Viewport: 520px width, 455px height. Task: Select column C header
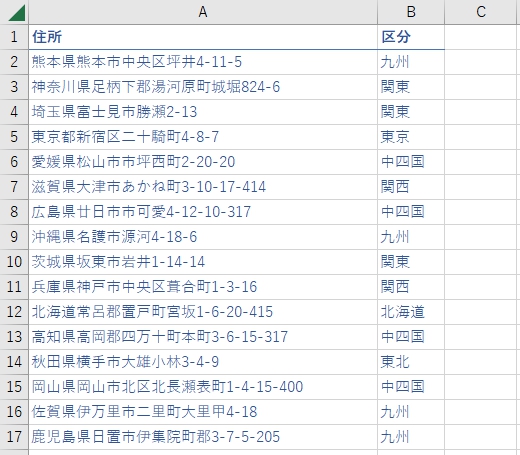pyautogui.click(x=481, y=12)
